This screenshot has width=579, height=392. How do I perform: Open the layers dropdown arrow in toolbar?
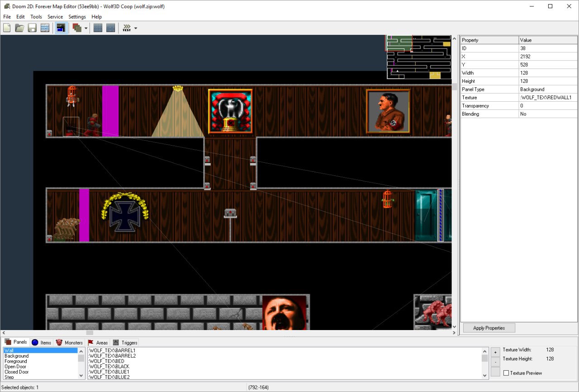click(86, 28)
